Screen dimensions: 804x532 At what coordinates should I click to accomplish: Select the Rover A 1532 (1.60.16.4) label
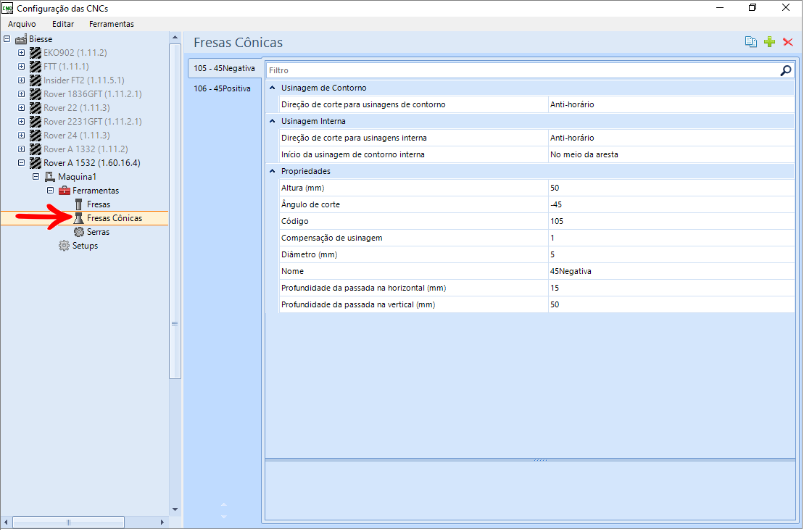click(x=92, y=163)
